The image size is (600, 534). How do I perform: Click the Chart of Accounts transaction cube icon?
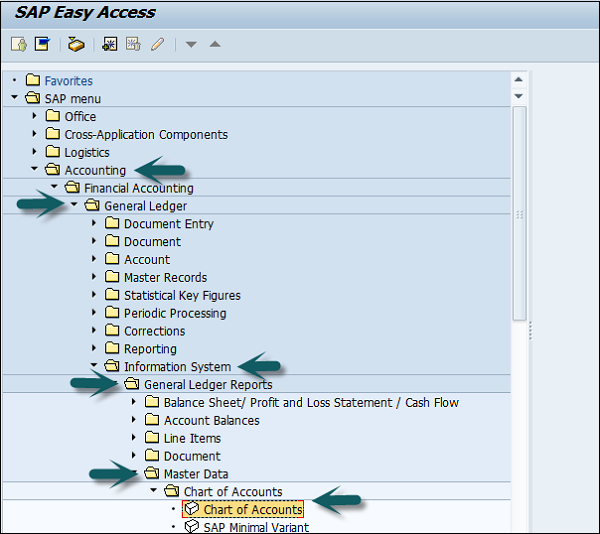[x=192, y=509]
